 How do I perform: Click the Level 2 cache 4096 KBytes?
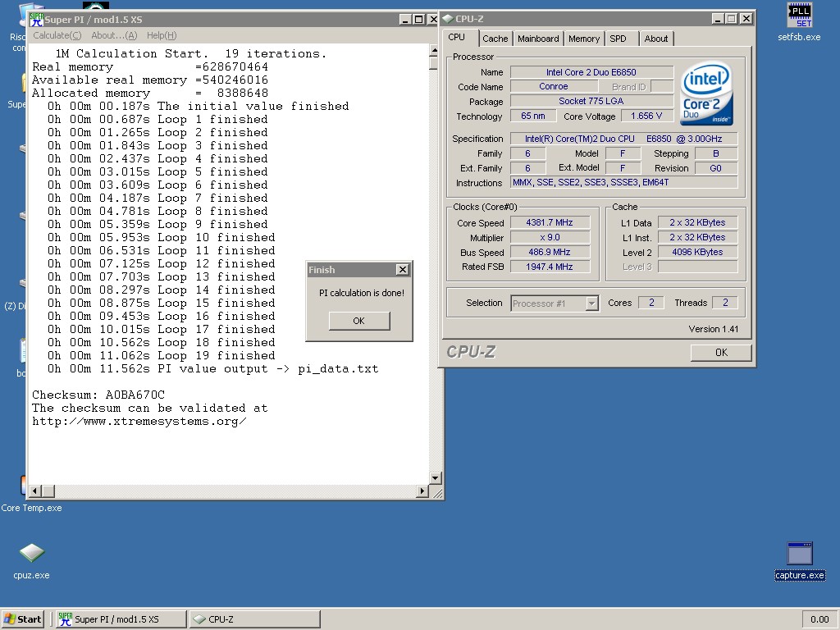click(697, 252)
